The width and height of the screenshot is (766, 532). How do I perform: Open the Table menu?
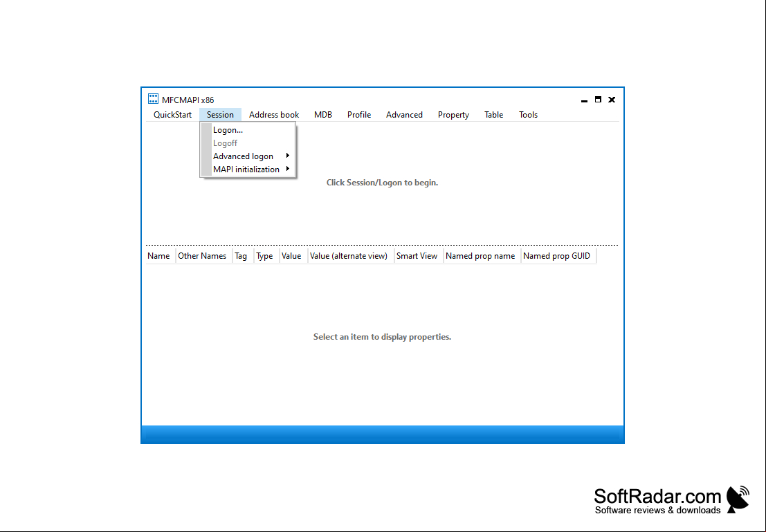pyautogui.click(x=493, y=115)
